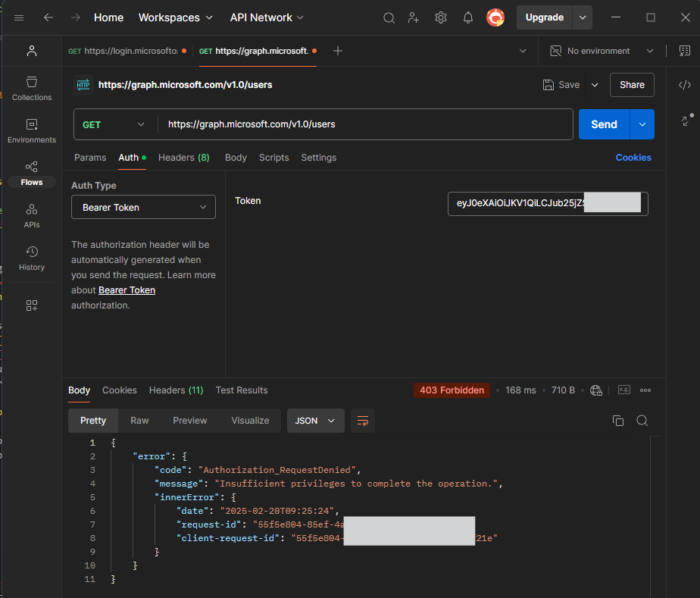700x598 pixels.
Task: Open Environments in the sidebar
Action: pyautogui.click(x=32, y=131)
